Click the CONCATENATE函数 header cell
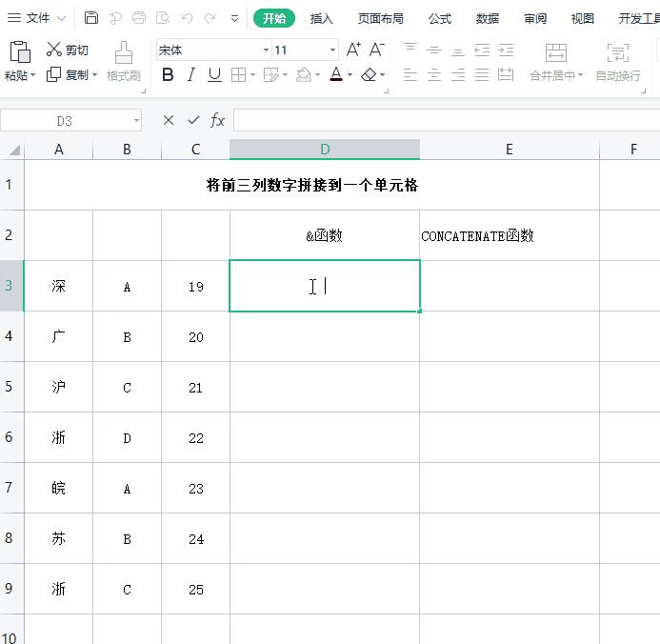This screenshot has width=660, height=644. [x=510, y=235]
